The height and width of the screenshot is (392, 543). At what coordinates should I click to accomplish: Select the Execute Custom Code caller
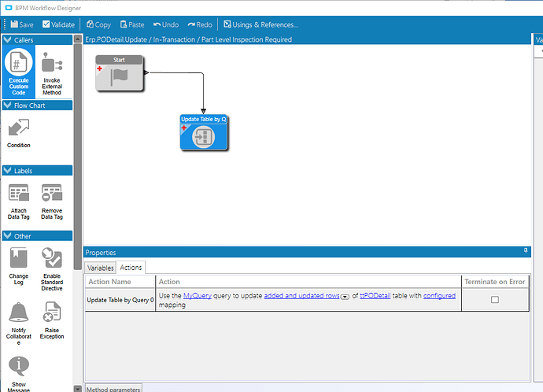click(19, 72)
